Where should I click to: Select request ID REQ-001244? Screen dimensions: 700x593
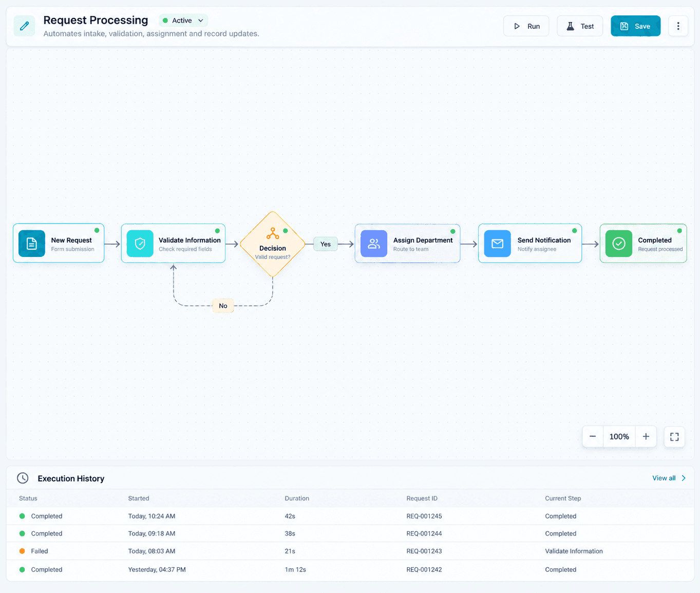(424, 533)
